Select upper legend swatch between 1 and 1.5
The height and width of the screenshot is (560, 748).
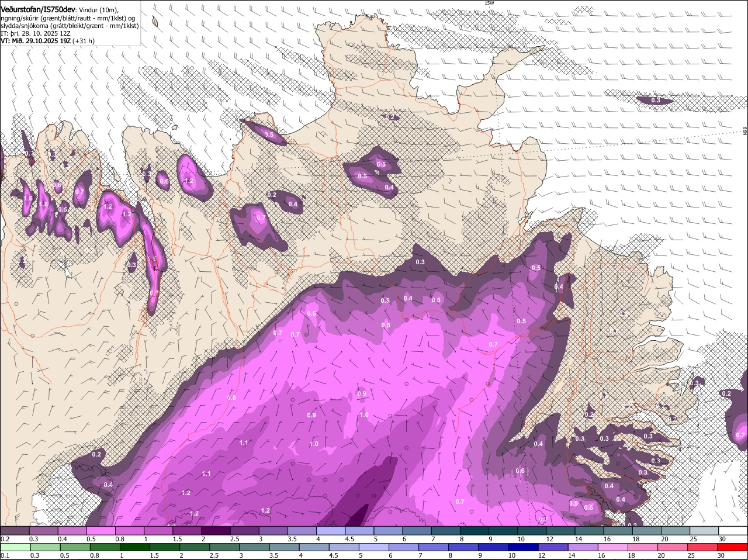point(158,531)
